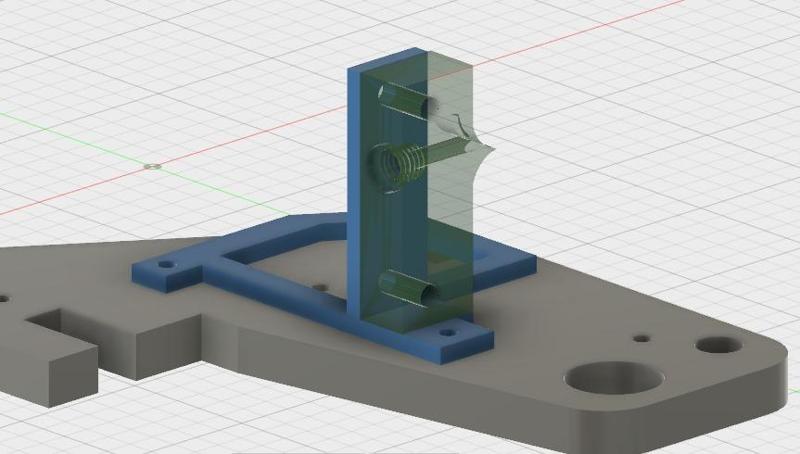Select the smallest hole beside the medium hole
The width and height of the screenshot is (800, 454).
click(x=642, y=338)
